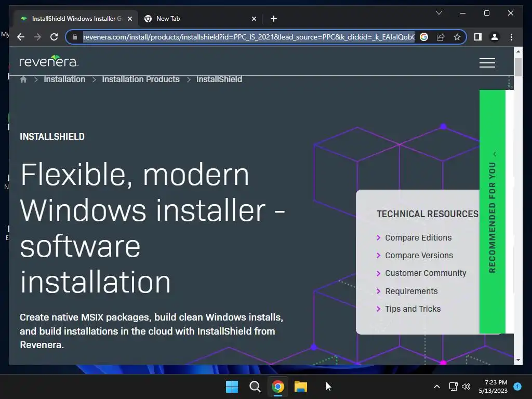Expand the Recommended For You panel
The height and width of the screenshot is (399, 532).
click(x=493, y=212)
